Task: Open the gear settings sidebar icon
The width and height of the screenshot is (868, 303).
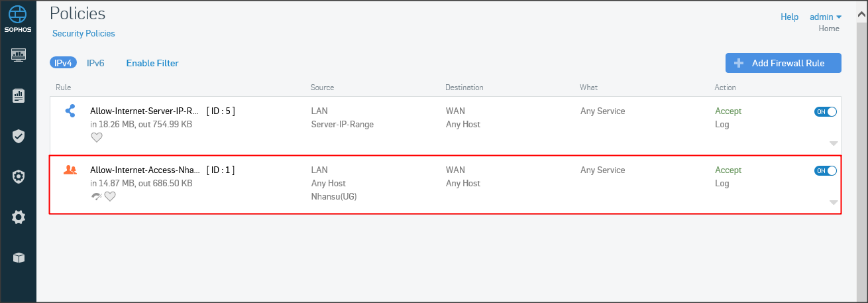Action: click(19, 217)
